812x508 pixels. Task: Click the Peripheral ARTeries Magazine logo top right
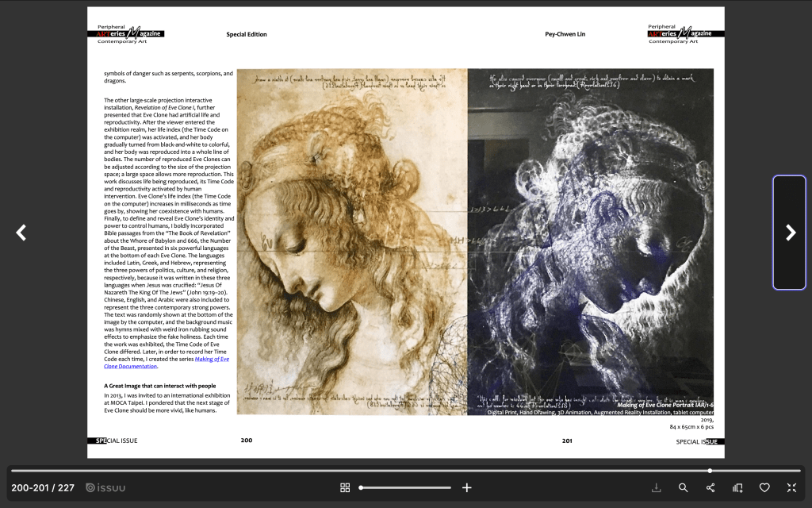[684, 33]
